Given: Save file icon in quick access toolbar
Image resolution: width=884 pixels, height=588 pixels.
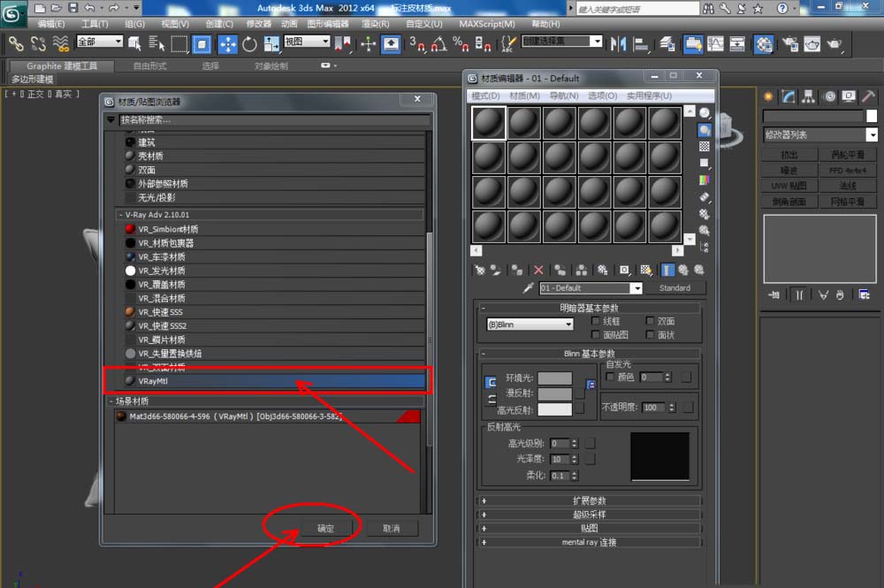Looking at the screenshot, I should click(73, 8).
